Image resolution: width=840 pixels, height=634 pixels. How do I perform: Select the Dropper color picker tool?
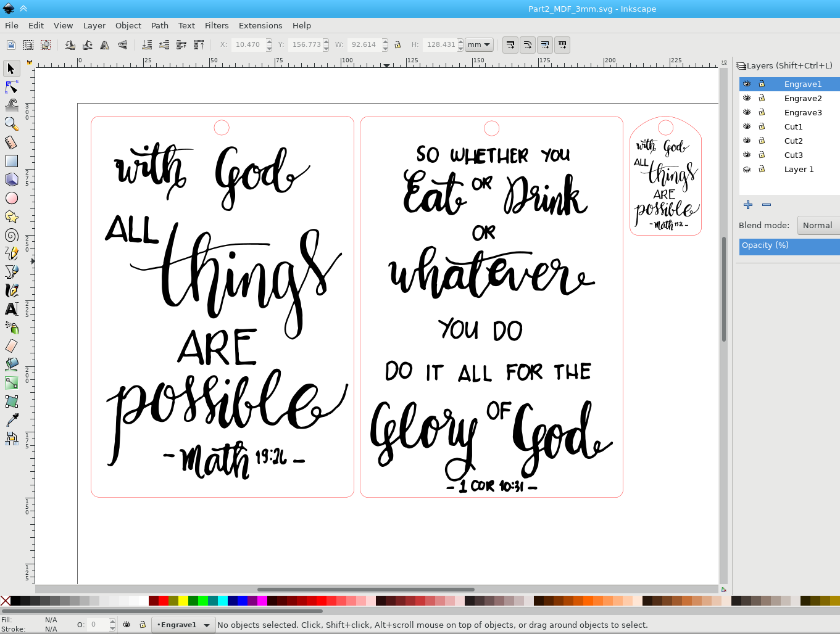pyautogui.click(x=11, y=420)
